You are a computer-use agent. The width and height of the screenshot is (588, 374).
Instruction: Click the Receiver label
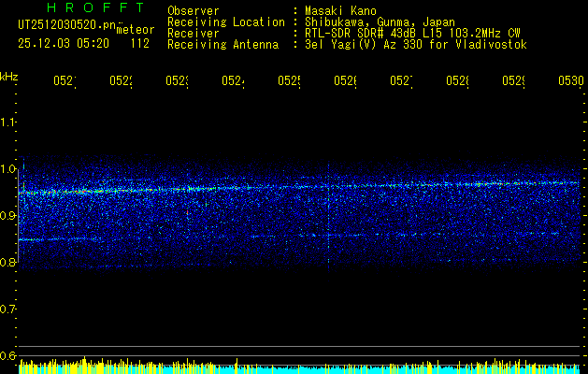tap(194, 34)
